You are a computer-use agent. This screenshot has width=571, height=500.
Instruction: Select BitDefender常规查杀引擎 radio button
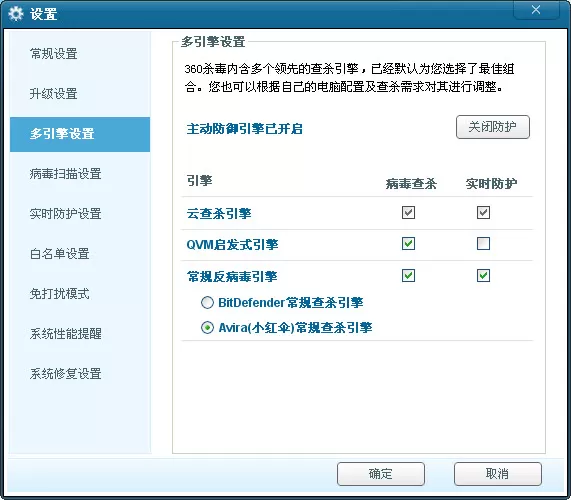(207, 303)
